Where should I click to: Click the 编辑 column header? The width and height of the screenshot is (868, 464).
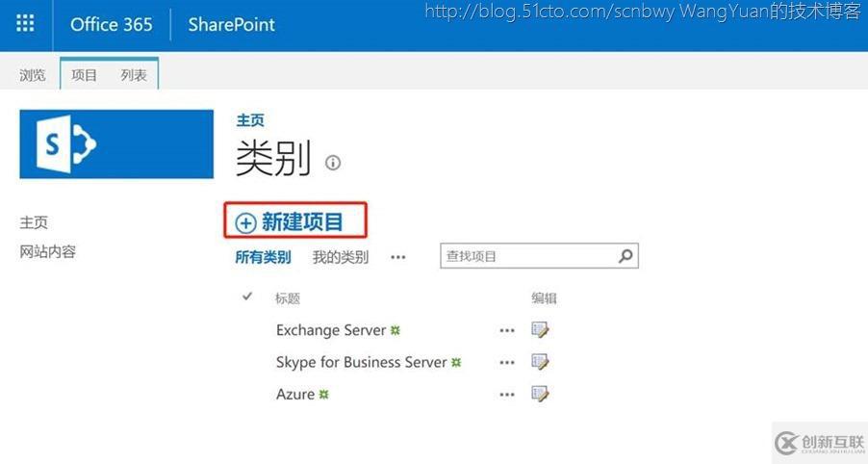point(544,297)
